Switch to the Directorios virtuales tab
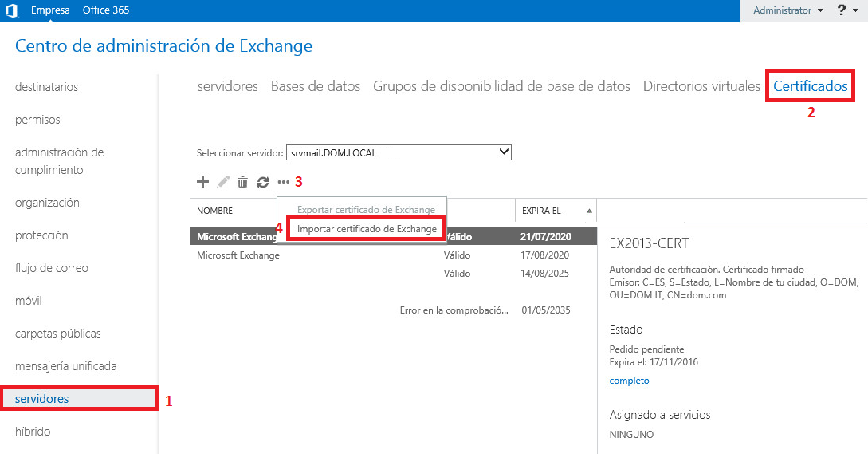The image size is (868, 454). [x=701, y=86]
